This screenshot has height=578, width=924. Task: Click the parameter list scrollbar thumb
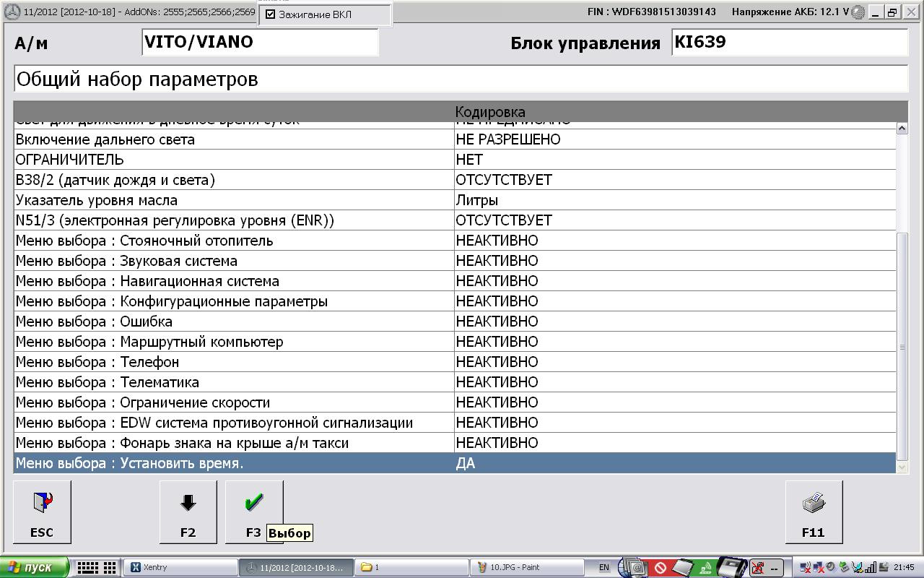coord(902,347)
